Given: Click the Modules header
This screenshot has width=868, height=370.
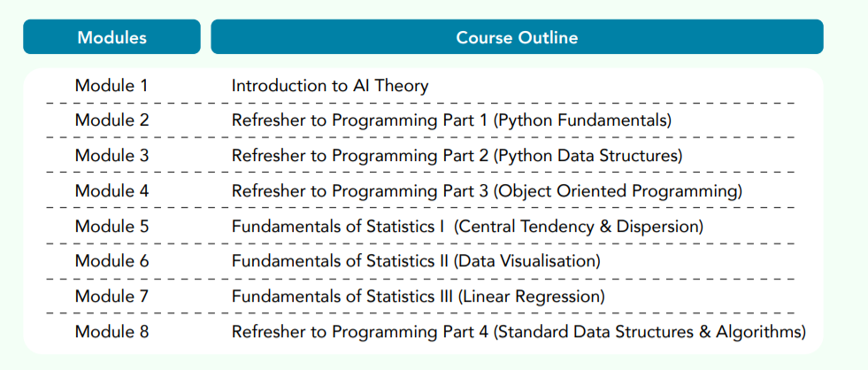Looking at the screenshot, I should [111, 37].
